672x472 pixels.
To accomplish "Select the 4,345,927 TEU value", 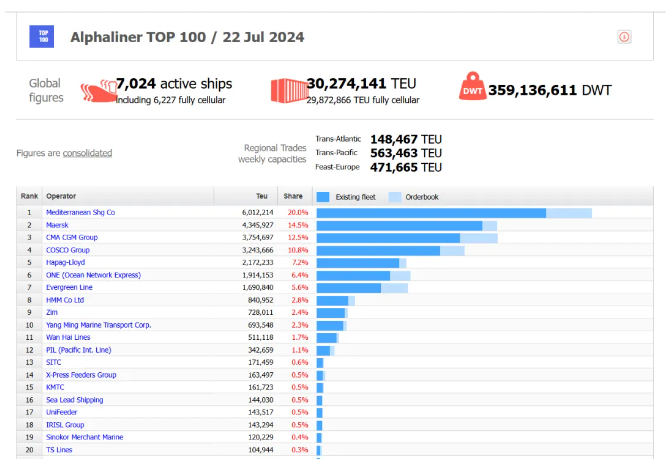I will coord(258,225).
